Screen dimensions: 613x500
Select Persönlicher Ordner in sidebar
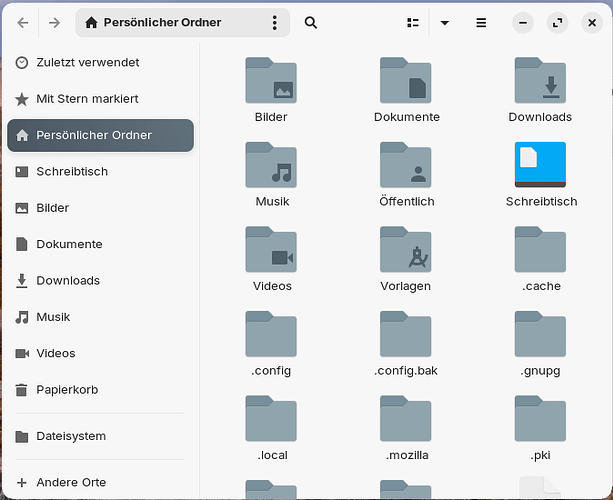100,135
